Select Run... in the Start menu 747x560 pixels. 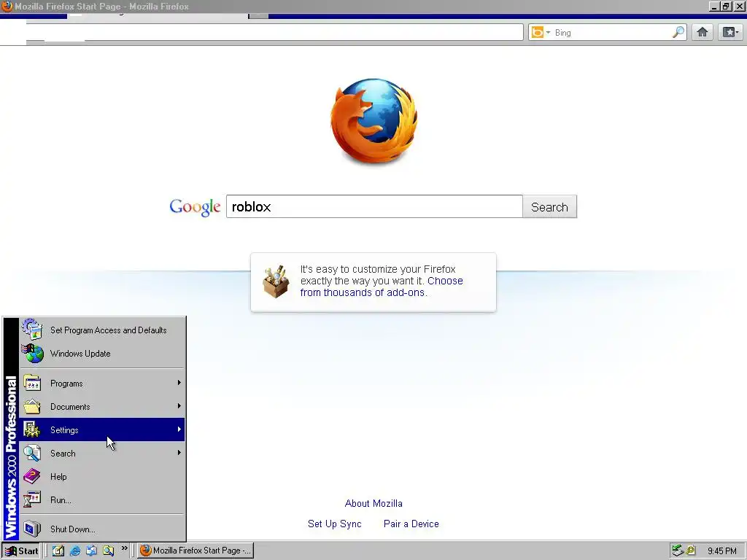click(x=102, y=500)
